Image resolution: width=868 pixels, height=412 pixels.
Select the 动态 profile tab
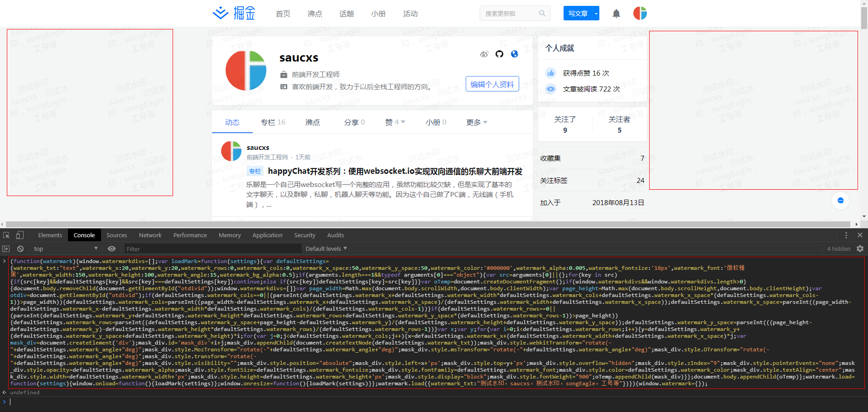(232, 122)
